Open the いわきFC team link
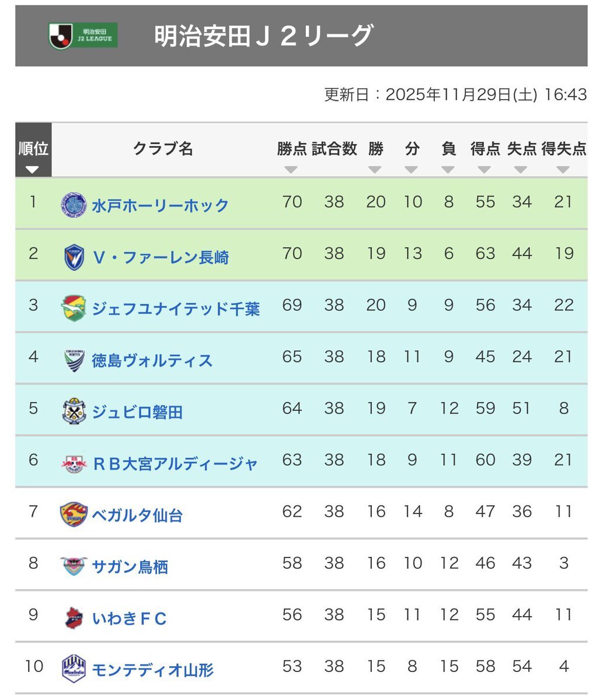The height and width of the screenshot is (700, 603). point(129,618)
